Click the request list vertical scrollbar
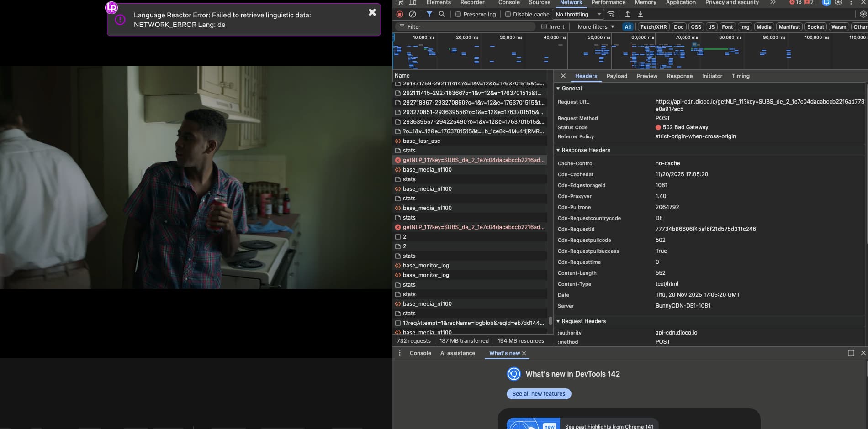This screenshot has height=429, width=868. click(550, 320)
